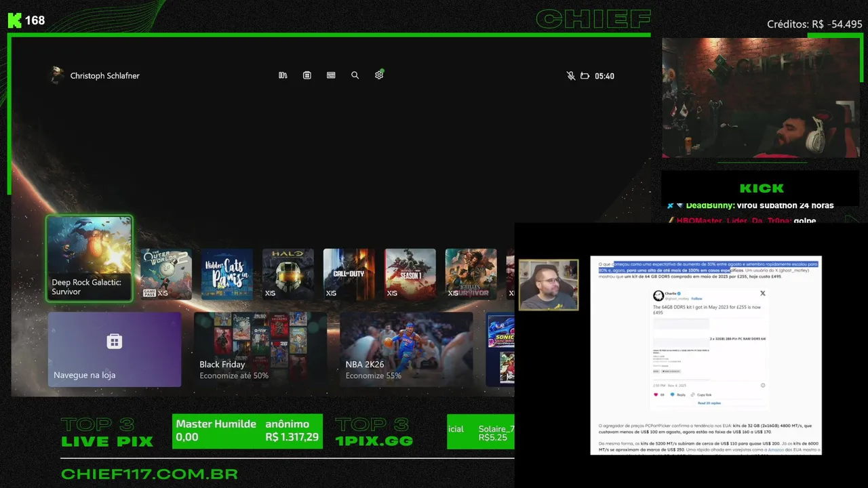Click the 168 viewer count

(x=35, y=20)
